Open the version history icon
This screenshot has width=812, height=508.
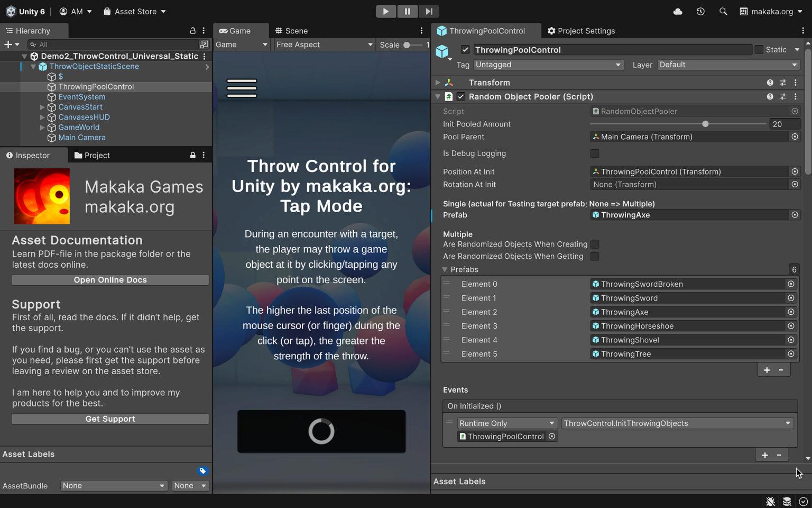pyautogui.click(x=700, y=11)
